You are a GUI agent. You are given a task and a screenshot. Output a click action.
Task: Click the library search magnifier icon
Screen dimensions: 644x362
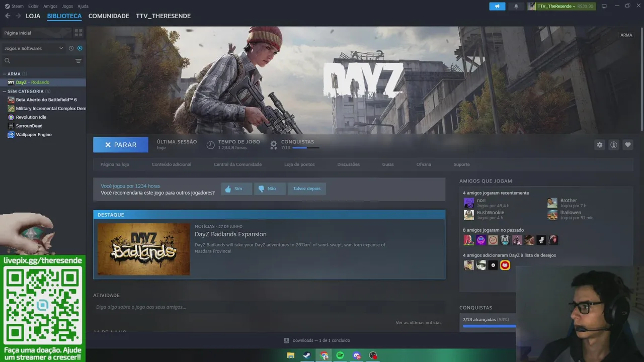8,61
